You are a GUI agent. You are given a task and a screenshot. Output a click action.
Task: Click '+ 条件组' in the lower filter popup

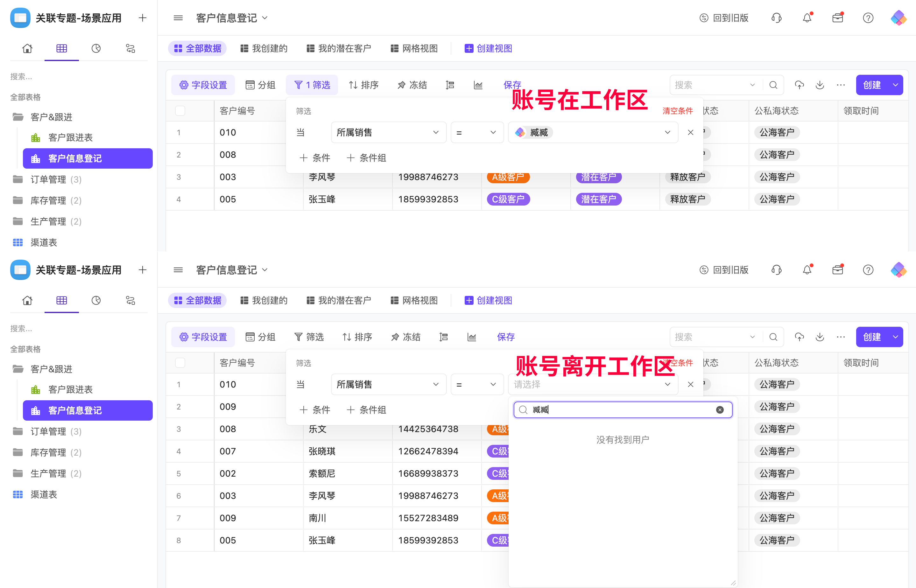coord(367,410)
